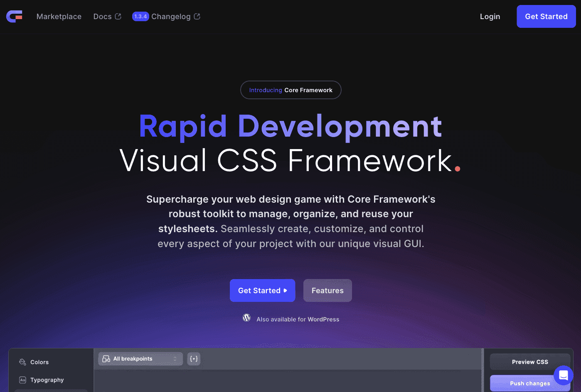Viewport: 581px width, 392px height.
Task: Click the Visual CSS Framework heading text
Action: (x=290, y=161)
